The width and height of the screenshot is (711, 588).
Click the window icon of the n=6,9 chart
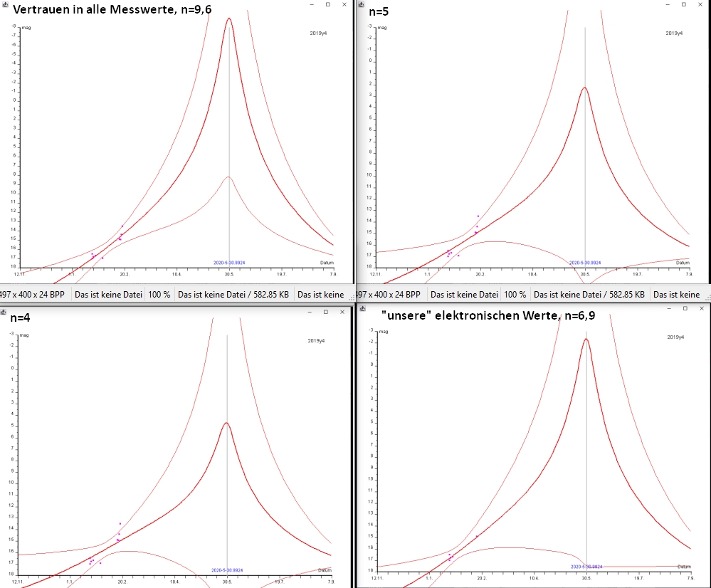click(x=364, y=308)
